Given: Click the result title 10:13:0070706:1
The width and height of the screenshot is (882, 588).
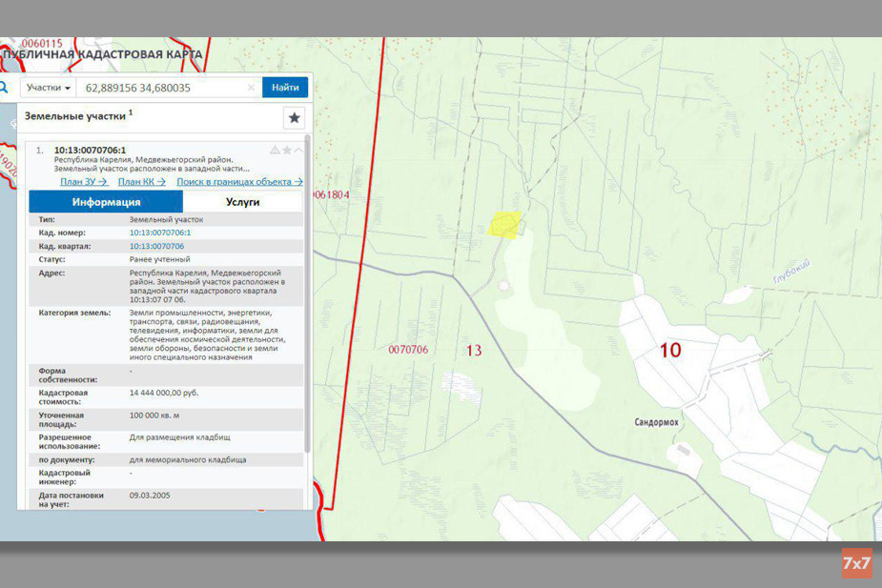Looking at the screenshot, I should pyautogui.click(x=90, y=150).
